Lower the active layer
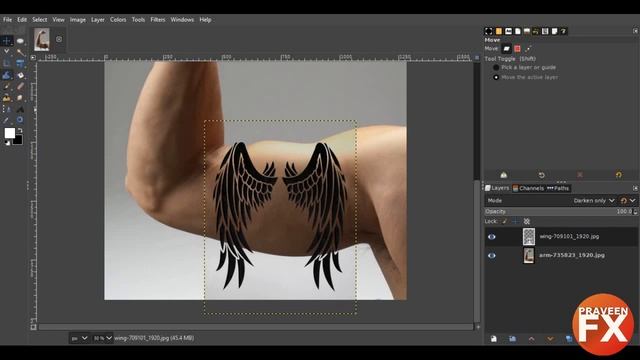Screen dimensions: 640x360 550,339
